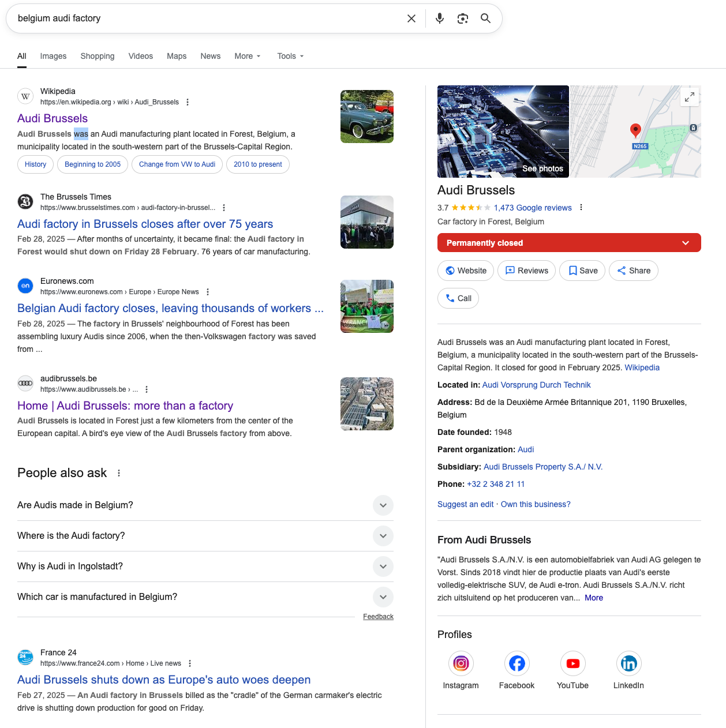Select the All results tab
The image size is (726, 728).
[22, 56]
